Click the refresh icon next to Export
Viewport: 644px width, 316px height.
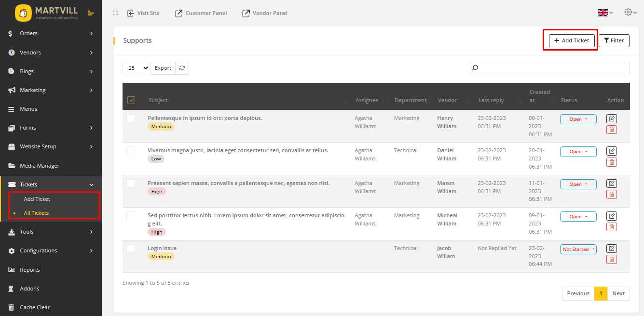coord(182,68)
